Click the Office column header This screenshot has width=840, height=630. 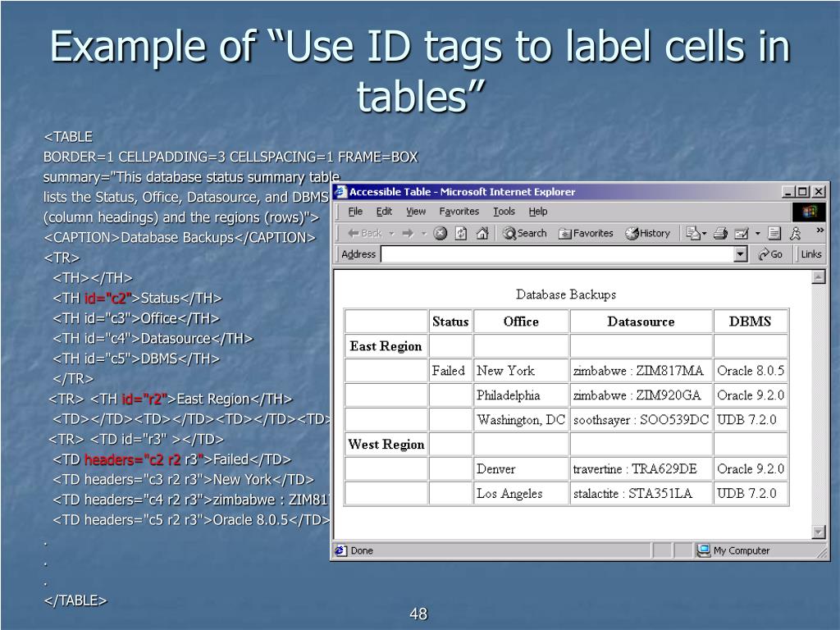pyautogui.click(x=521, y=322)
